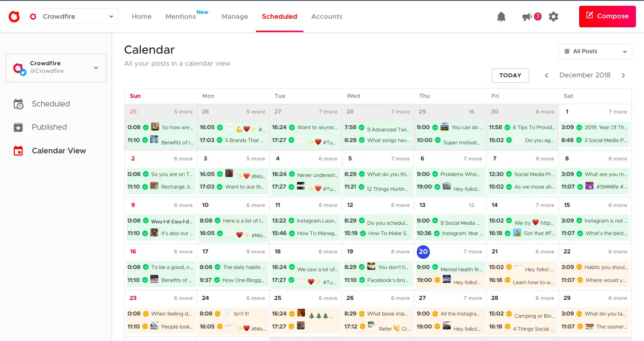Open notifications via the bell icon
Screen dimensions: 644x341
(x=501, y=16)
